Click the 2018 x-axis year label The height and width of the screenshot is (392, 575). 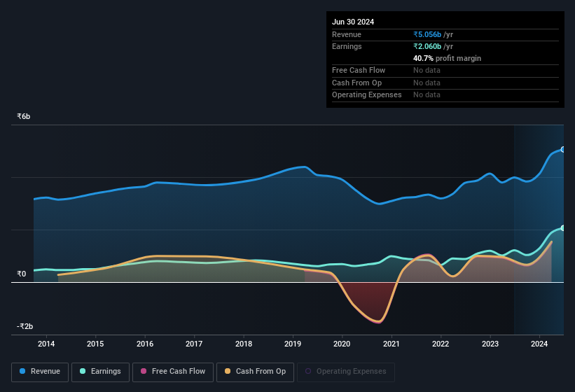tap(244, 344)
